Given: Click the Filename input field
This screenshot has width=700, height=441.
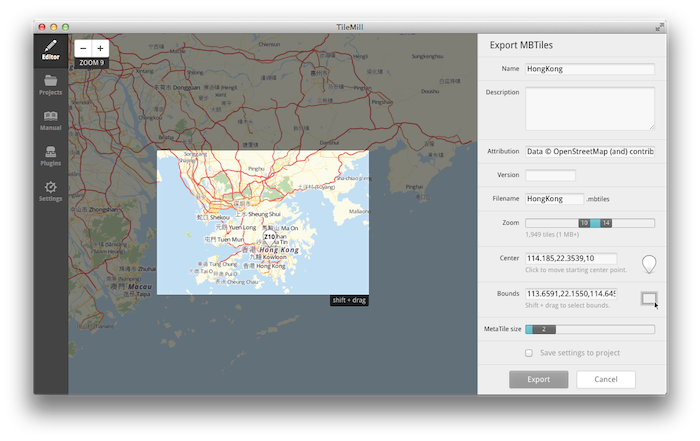Looking at the screenshot, I should pyautogui.click(x=554, y=199).
